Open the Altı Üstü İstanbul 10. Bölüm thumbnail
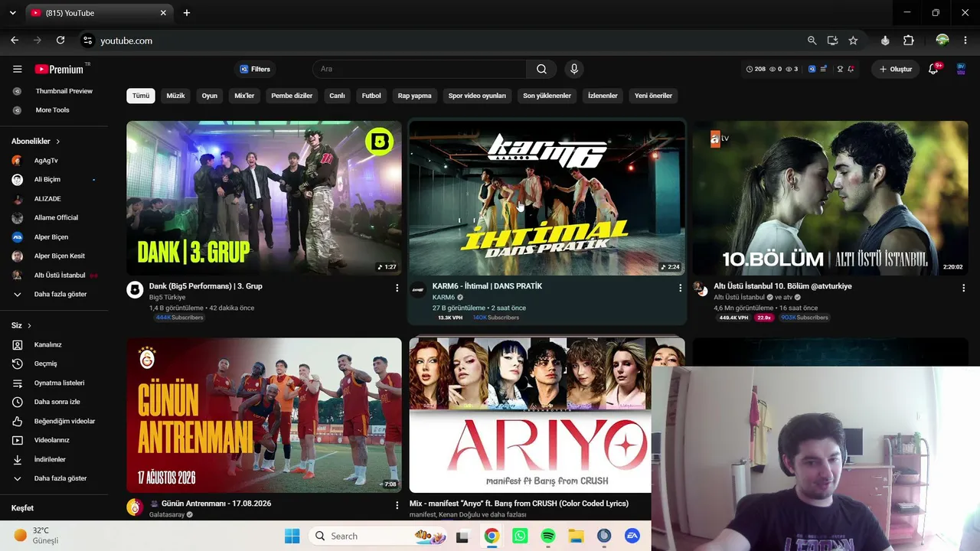Viewport: 980px width, 551px height. click(x=831, y=198)
